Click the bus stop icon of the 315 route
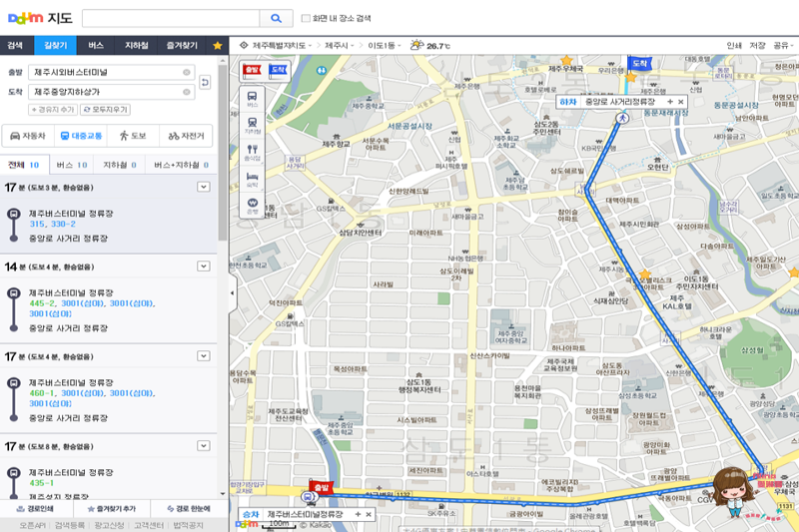 (x=14, y=214)
